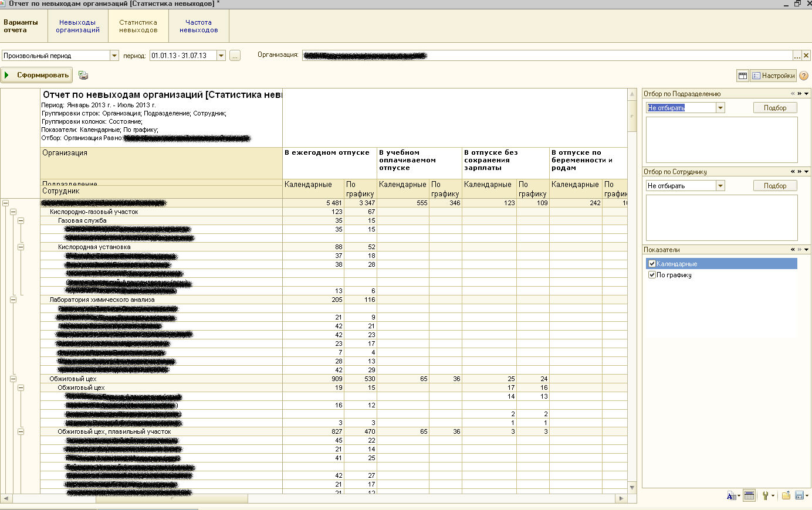Click the print preview icon beside Сформировать
Image resolution: width=812 pixels, height=510 pixels.
coord(83,75)
